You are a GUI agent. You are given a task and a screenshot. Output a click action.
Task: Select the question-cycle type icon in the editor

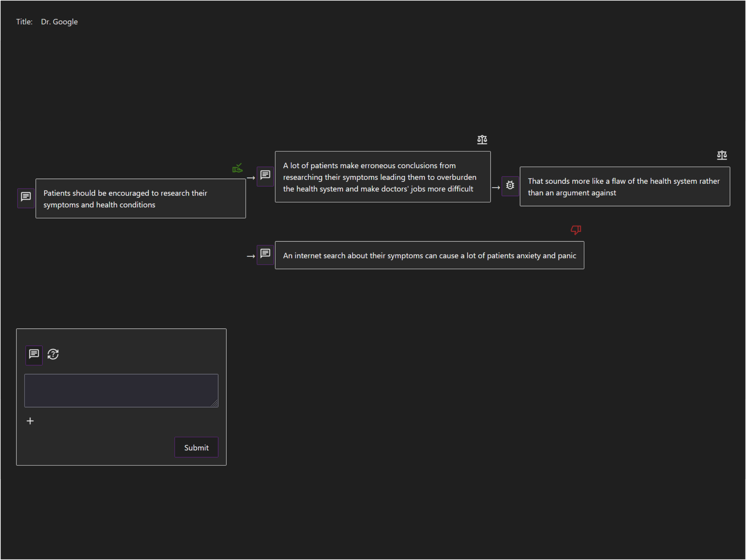53,355
